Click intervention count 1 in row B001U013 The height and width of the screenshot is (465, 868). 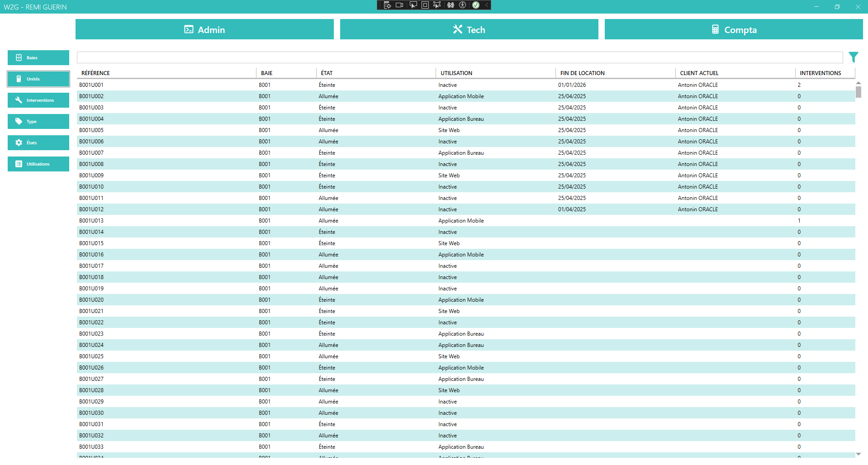(799, 221)
